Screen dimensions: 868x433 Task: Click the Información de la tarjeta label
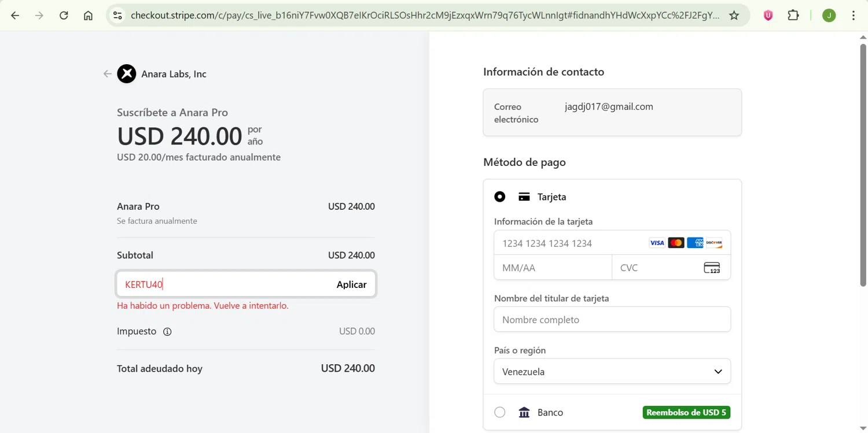point(543,221)
